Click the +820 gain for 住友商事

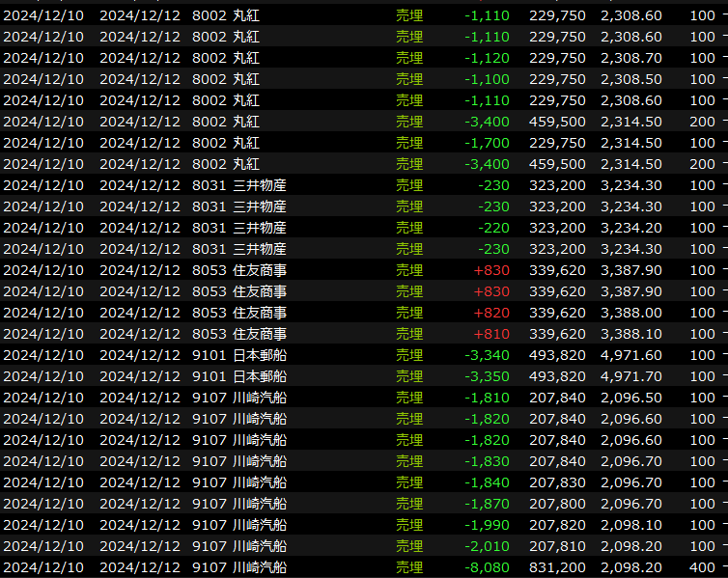click(490, 313)
